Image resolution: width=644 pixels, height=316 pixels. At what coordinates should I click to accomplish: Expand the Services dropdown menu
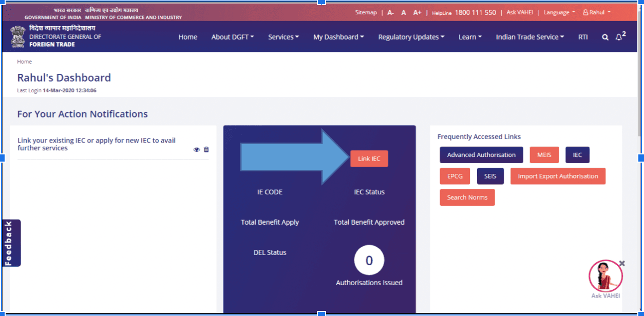point(283,37)
